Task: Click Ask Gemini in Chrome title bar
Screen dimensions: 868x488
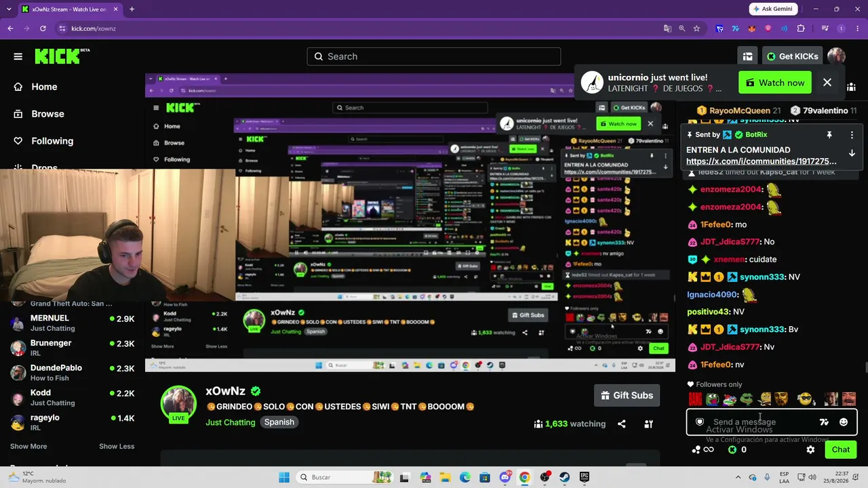Action: click(x=774, y=9)
